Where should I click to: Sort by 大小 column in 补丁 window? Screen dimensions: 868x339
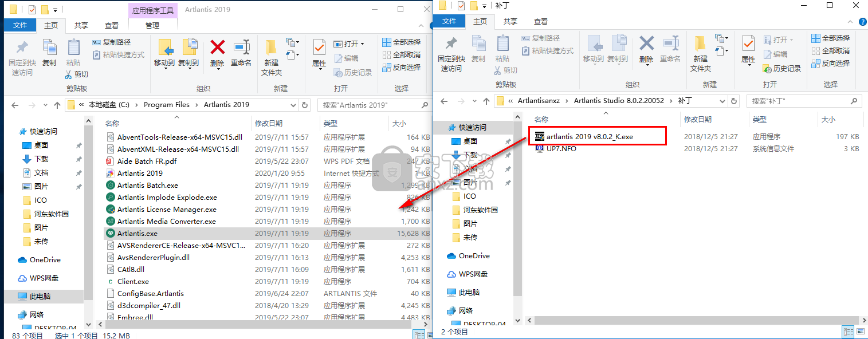828,119
